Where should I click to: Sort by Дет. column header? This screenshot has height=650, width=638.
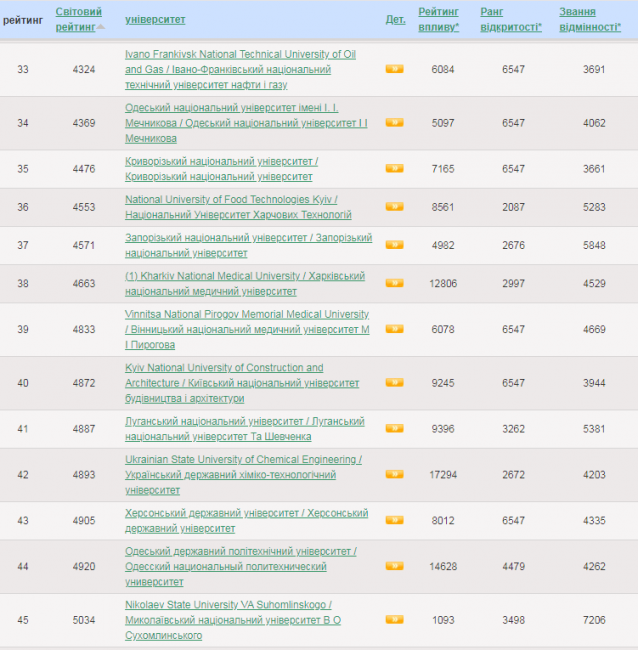tap(395, 19)
